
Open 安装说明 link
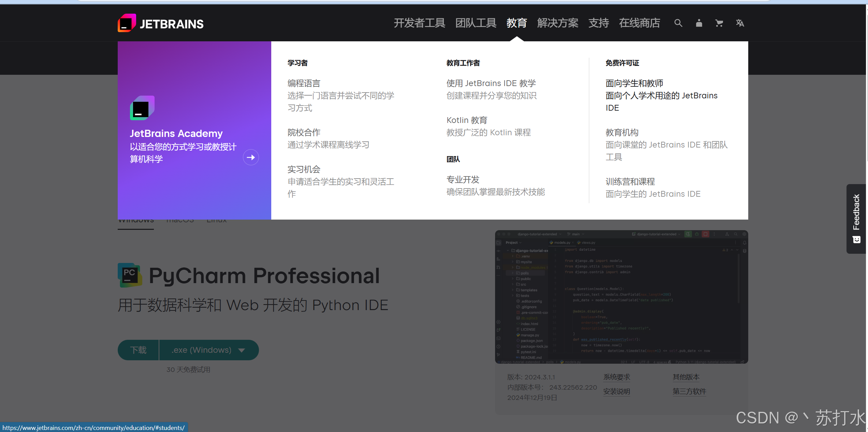[617, 391]
